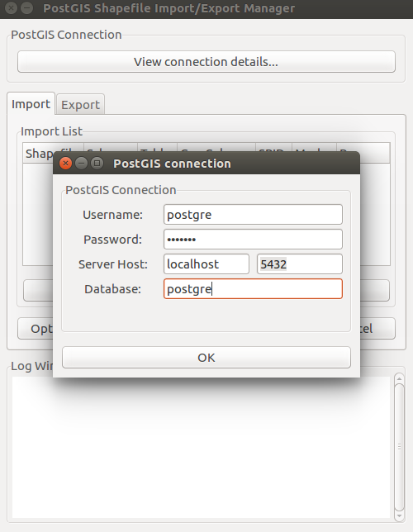
Task: Close the Shapefile Import/Export Manager window
Action: pos(12,7)
